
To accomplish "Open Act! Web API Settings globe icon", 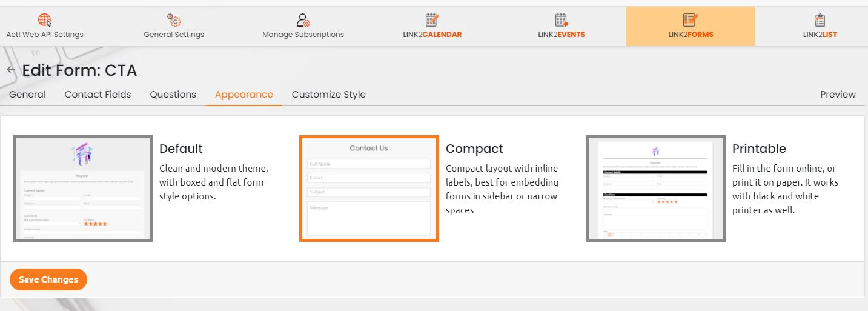I will [x=45, y=20].
